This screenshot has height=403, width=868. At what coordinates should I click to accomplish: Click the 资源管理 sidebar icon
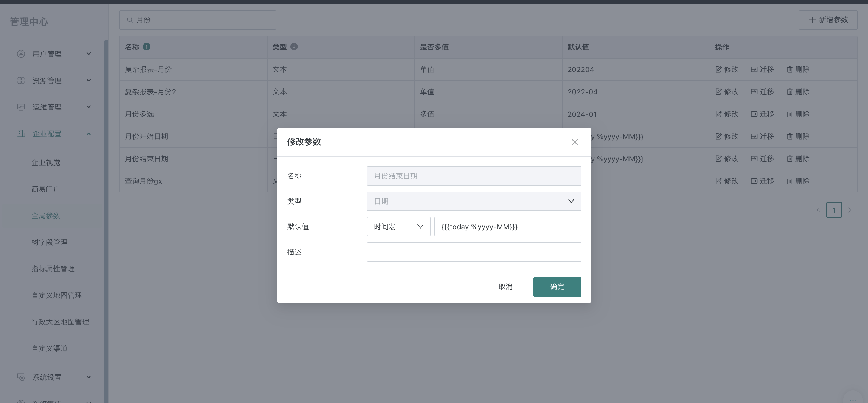(21, 80)
